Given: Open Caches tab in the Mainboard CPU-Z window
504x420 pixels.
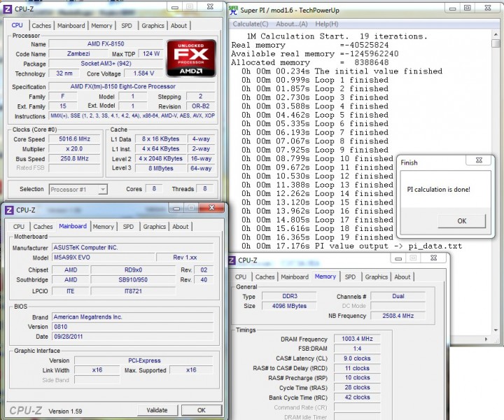Looking at the screenshot, I should (43, 227).
